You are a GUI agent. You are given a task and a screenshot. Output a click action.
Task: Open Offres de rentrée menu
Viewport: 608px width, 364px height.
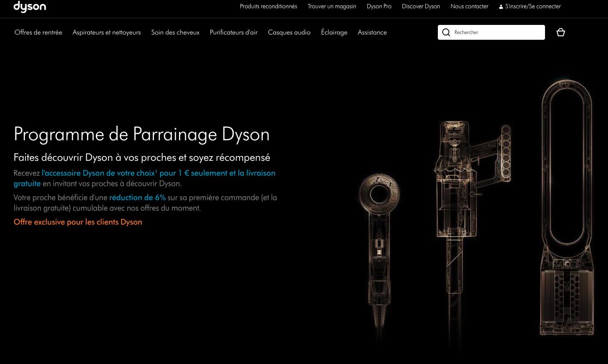[x=38, y=32]
